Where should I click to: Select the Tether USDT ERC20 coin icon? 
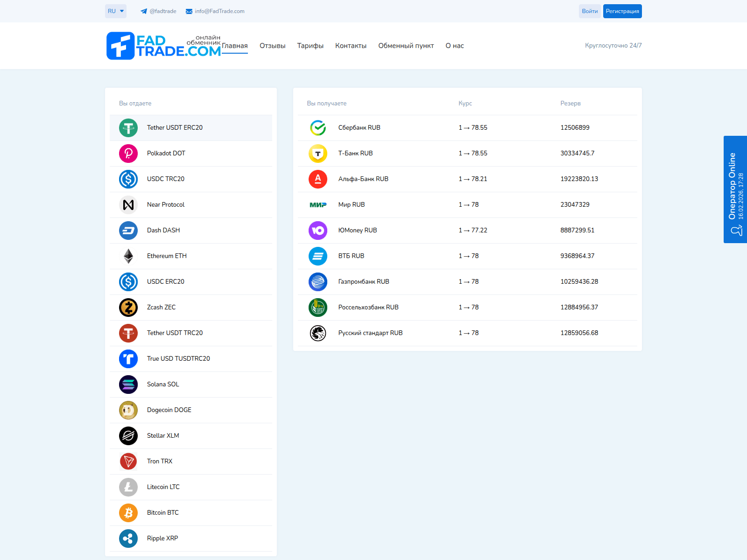click(128, 128)
